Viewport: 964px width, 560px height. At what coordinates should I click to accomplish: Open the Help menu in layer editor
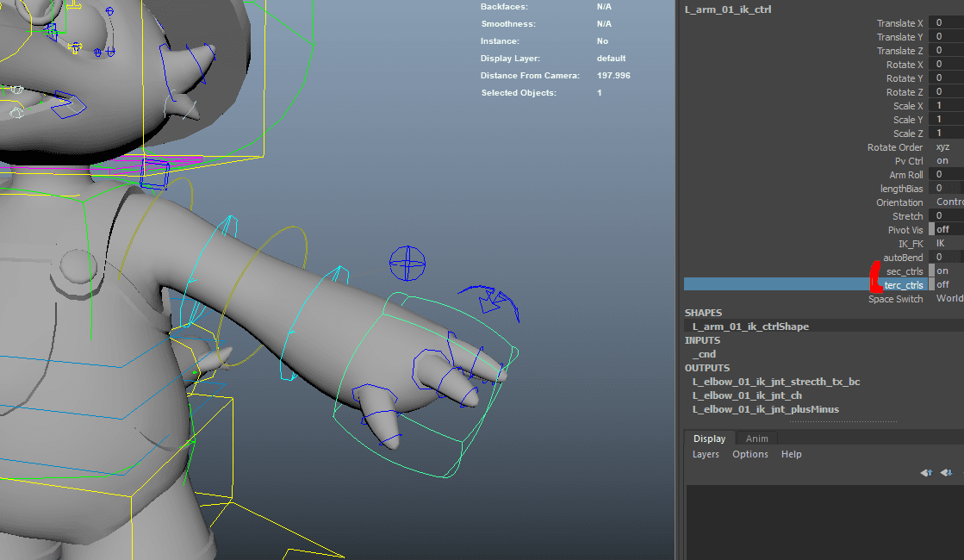tap(791, 454)
